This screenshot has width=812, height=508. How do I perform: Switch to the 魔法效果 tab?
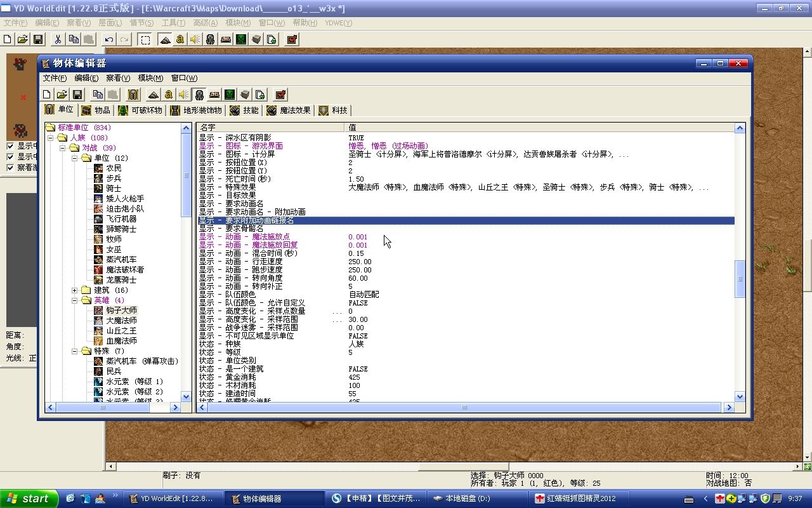pyautogui.click(x=289, y=110)
